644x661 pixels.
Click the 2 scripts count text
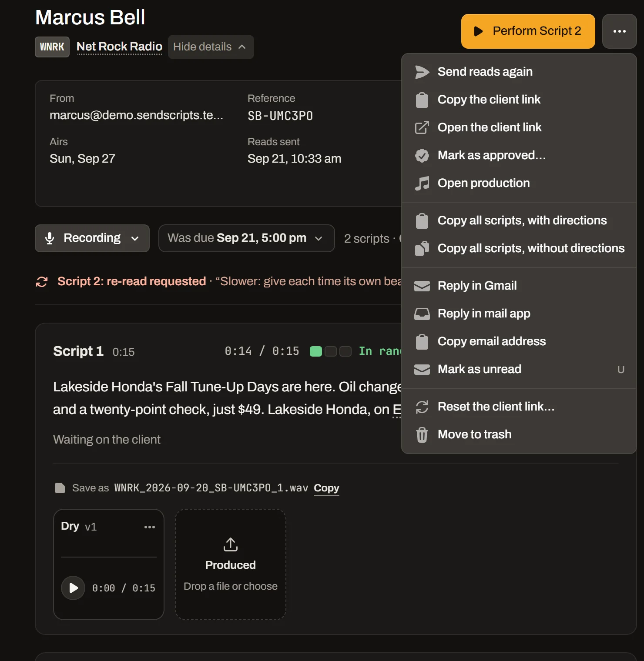coord(366,239)
